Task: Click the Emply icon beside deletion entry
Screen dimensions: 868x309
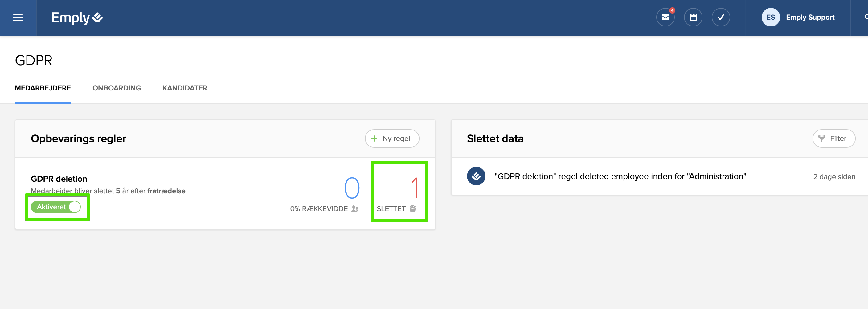Action: click(476, 176)
